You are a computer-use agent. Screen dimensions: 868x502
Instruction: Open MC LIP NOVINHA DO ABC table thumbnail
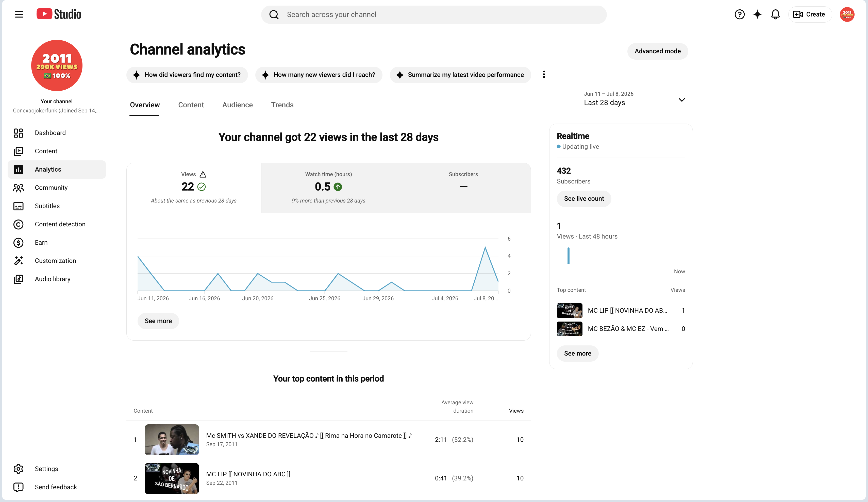(172, 478)
